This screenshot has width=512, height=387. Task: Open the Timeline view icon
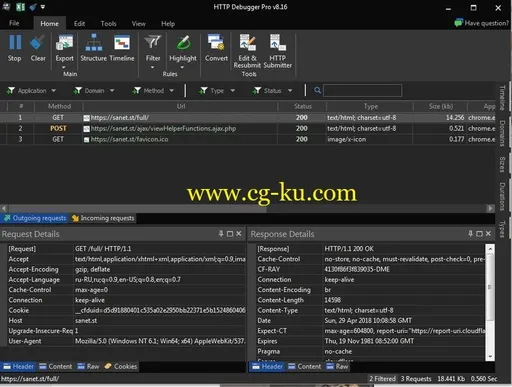[122, 43]
